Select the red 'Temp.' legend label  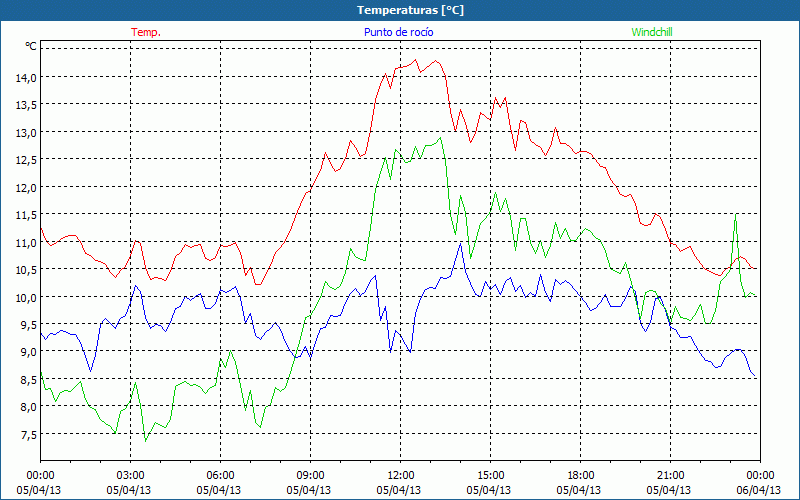tap(146, 32)
